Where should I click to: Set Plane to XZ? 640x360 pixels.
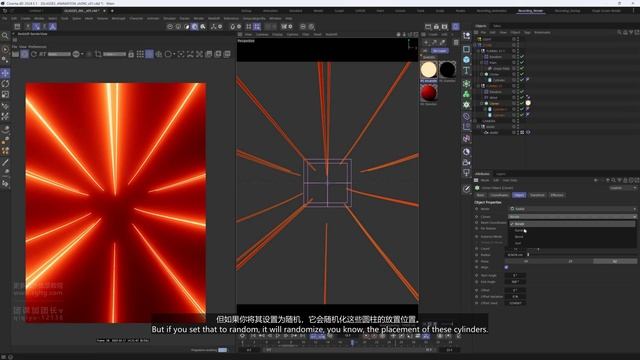pyautogui.click(x=615, y=261)
